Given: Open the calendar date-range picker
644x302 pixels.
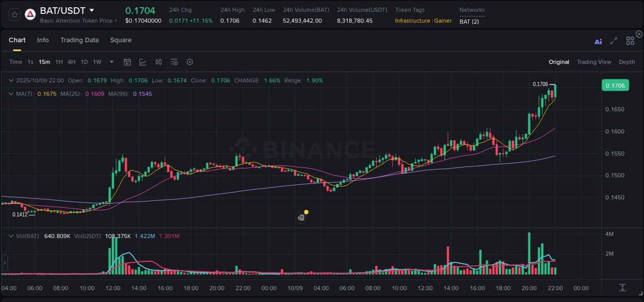Looking at the screenshot, I should [127, 62].
